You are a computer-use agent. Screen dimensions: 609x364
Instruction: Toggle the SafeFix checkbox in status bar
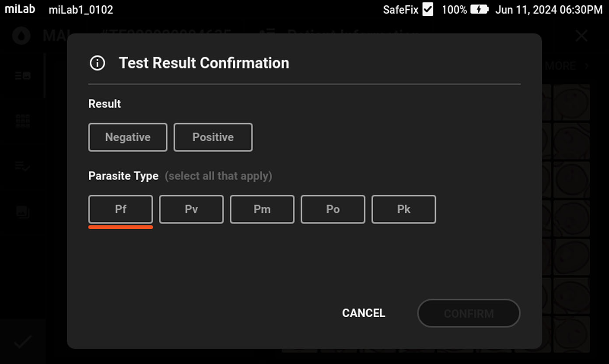pyautogui.click(x=428, y=9)
